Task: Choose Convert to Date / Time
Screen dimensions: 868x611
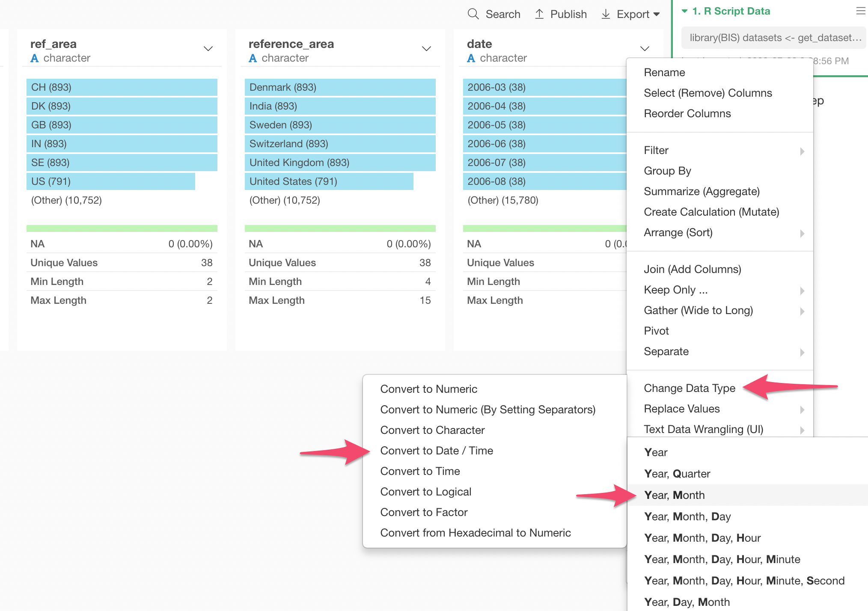Action: [x=437, y=451]
